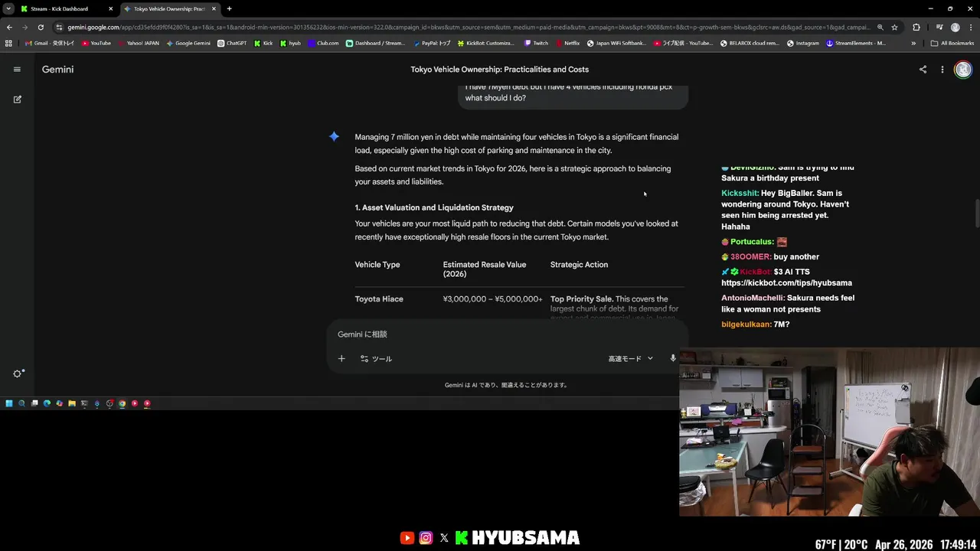This screenshot has height=551, width=980.
Task: Open the ツール tools menu
Action: coord(376,358)
